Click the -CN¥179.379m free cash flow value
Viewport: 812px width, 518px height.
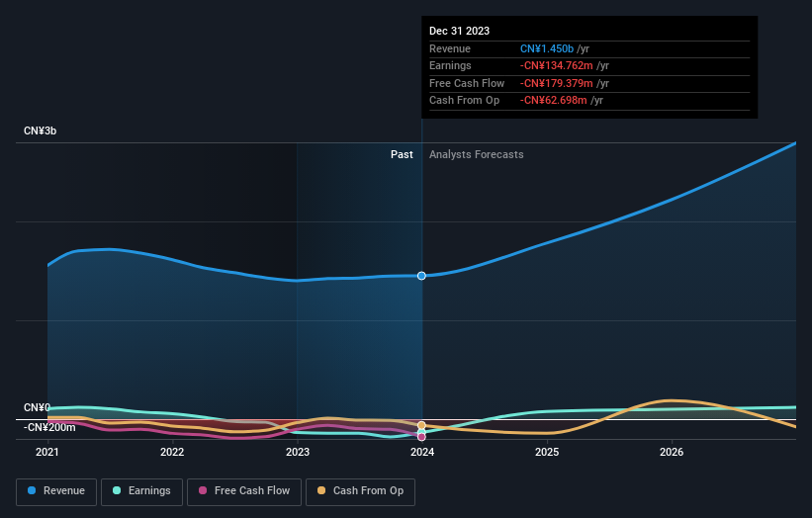click(557, 83)
